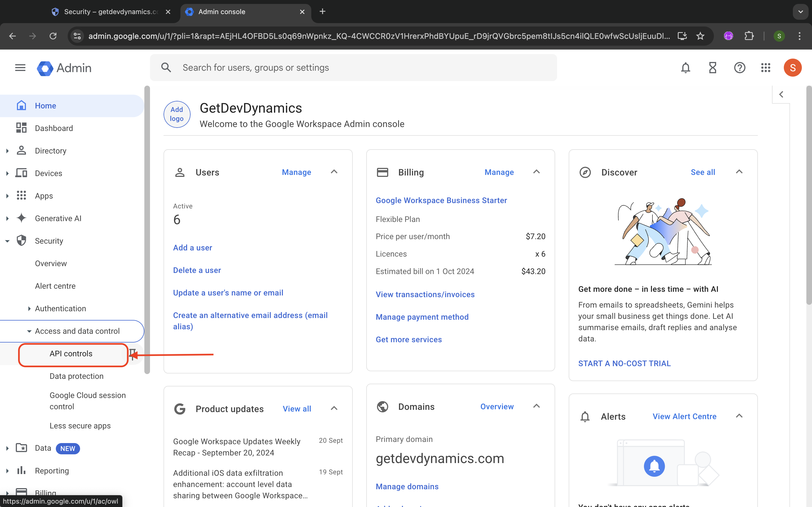Click the Add a user link
The width and height of the screenshot is (812, 507).
(x=193, y=248)
